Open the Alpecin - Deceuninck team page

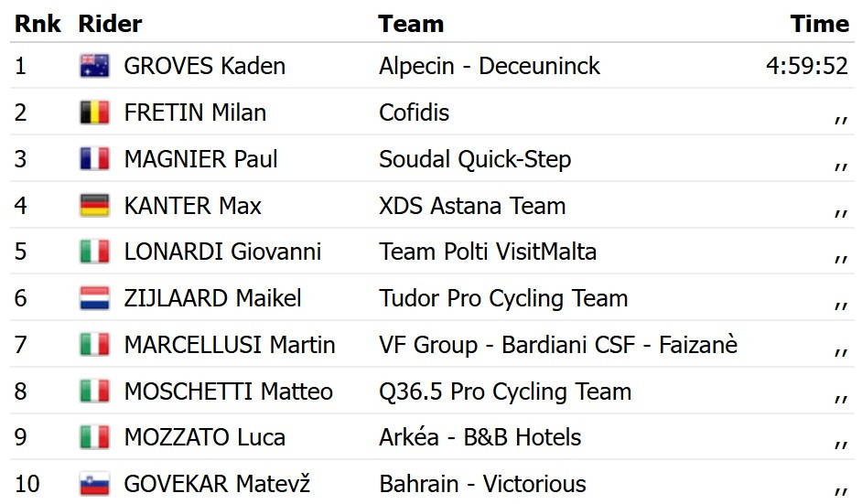point(490,67)
